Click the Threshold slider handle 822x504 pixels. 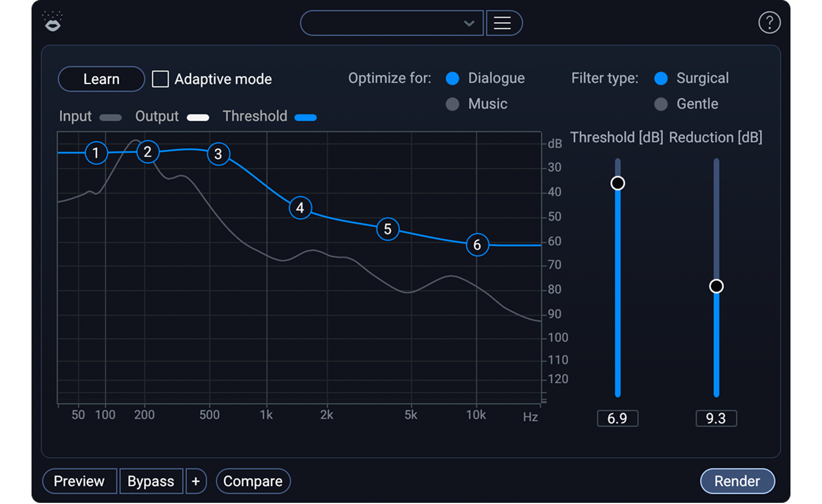tap(618, 183)
